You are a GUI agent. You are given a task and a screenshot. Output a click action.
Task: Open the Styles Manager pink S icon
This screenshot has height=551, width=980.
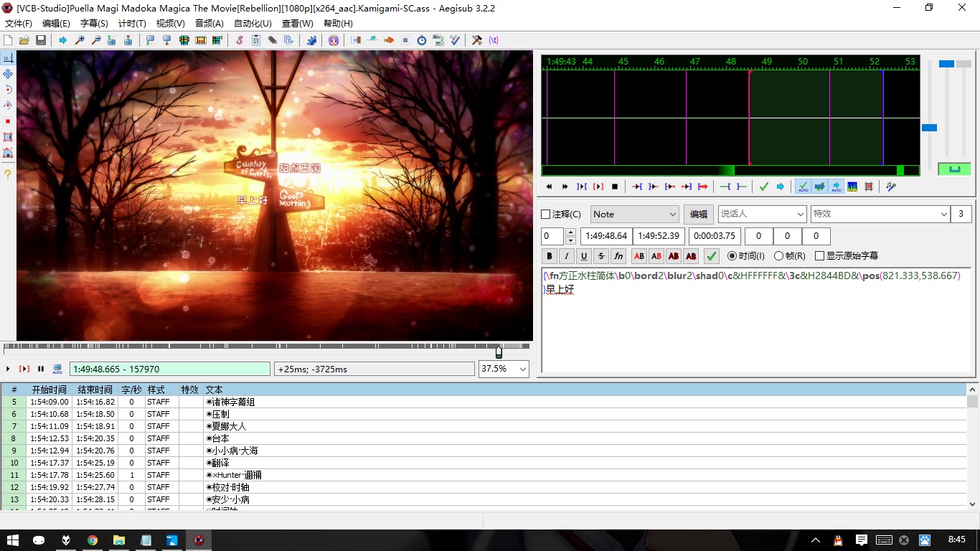click(240, 40)
